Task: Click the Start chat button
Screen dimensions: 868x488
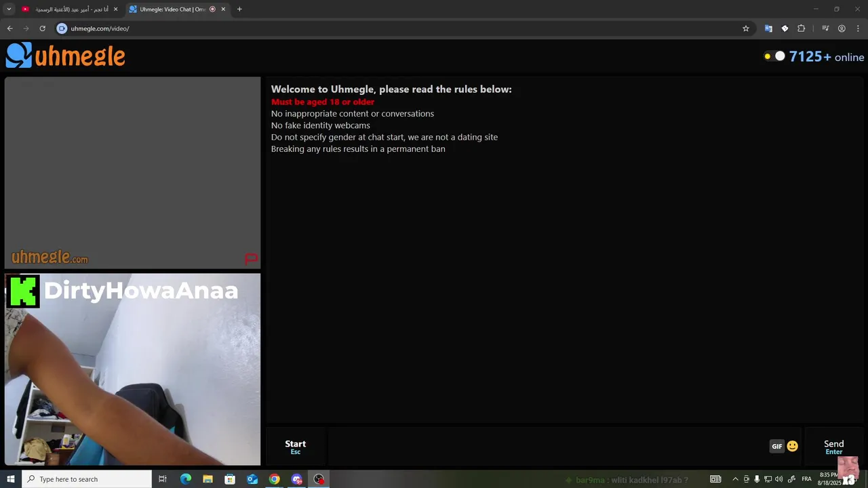Action: [x=296, y=447]
